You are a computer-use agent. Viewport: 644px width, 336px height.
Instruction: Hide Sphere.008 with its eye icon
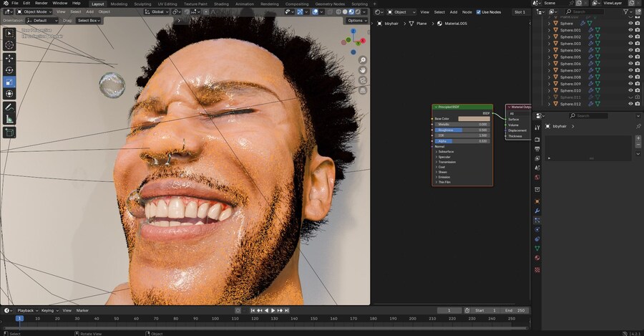pyautogui.click(x=630, y=77)
